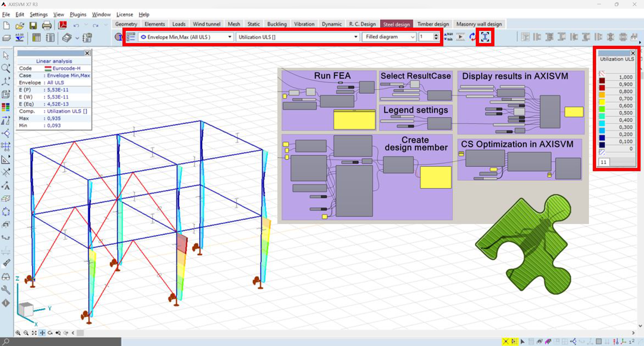Click the animation play icon in toolbar

click(460, 37)
